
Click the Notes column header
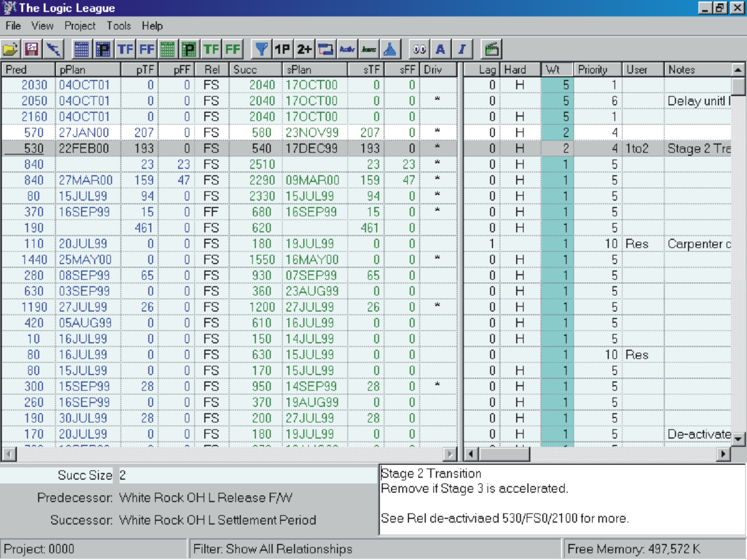(698, 69)
